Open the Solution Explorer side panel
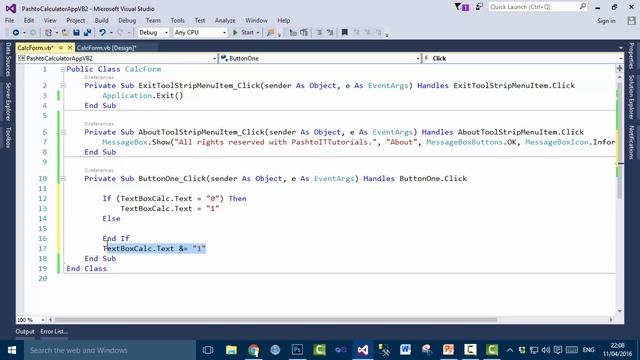 click(x=631, y=97)
